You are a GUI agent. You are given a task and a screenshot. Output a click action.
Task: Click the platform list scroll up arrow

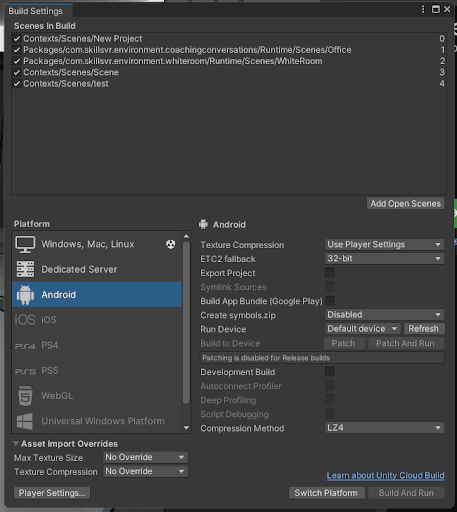pos(186,236)
